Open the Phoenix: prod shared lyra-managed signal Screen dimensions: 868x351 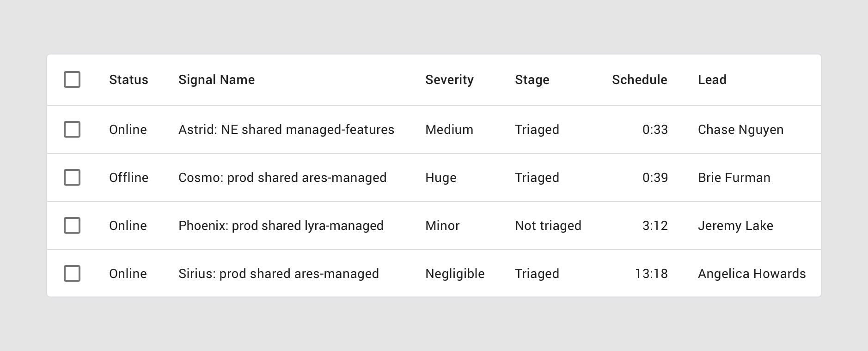[x=281, y=225]
